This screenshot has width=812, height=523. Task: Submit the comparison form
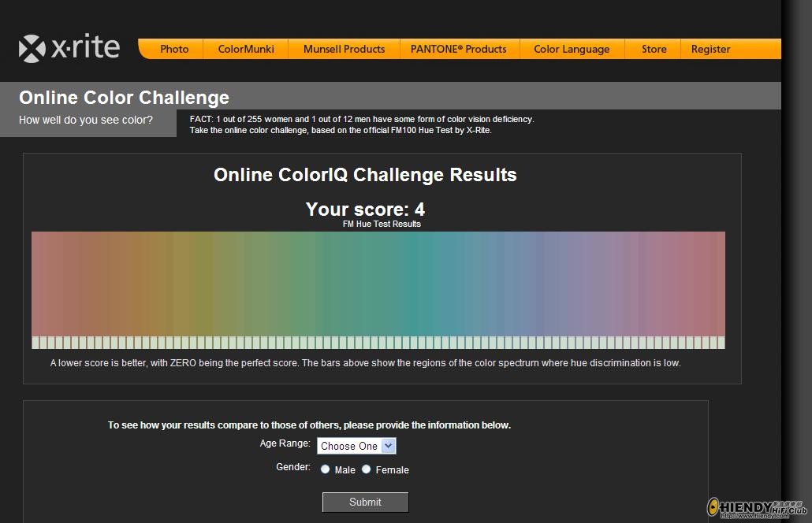[x=365, y=502]
